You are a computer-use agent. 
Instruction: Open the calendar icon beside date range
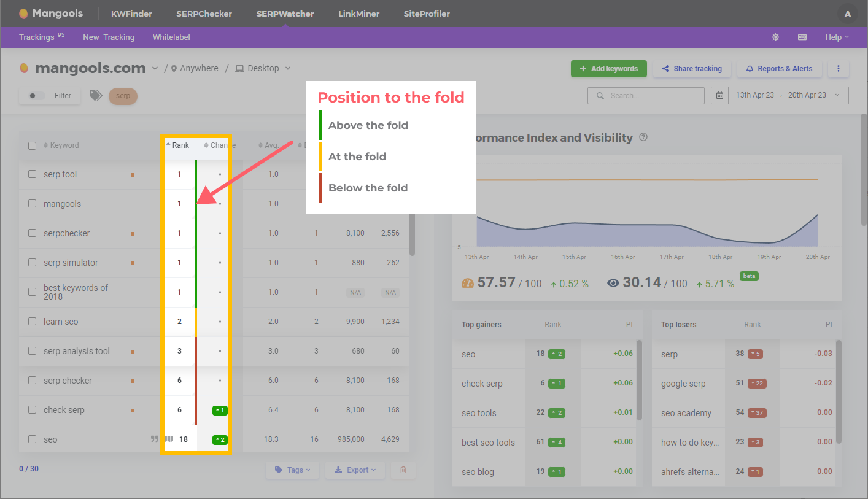pyautogui.click(x=719, y=95)
